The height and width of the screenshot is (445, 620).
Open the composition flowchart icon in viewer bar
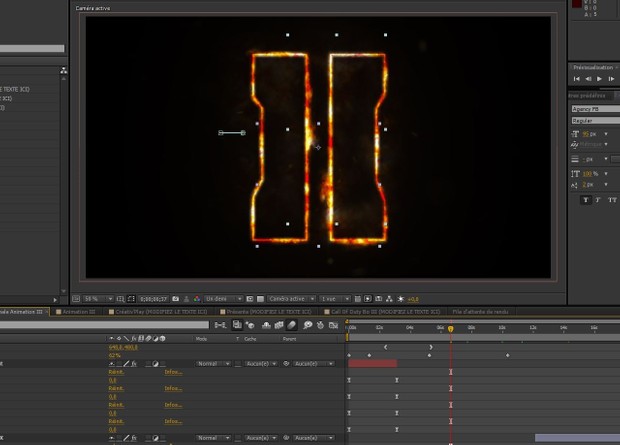[389, 299]
